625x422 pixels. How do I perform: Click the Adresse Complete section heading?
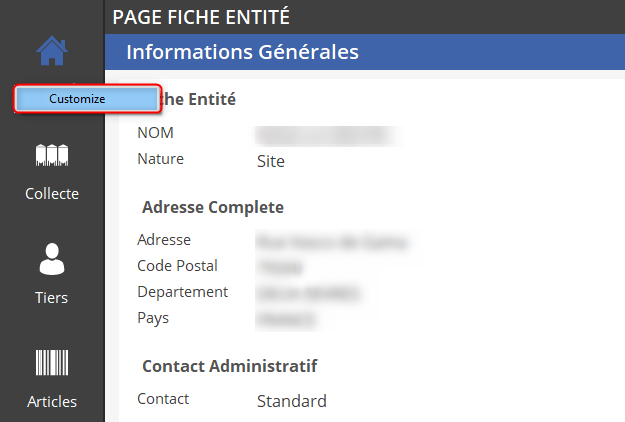213,208
